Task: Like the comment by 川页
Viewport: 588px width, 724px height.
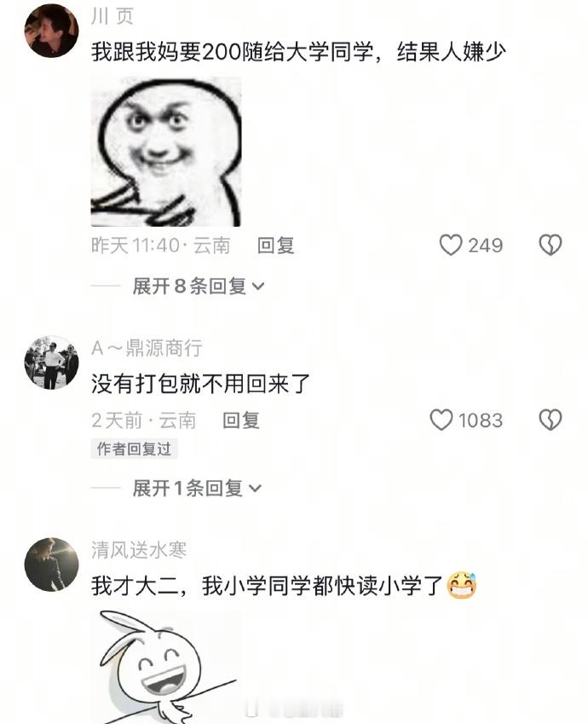Action: point(451,246)
